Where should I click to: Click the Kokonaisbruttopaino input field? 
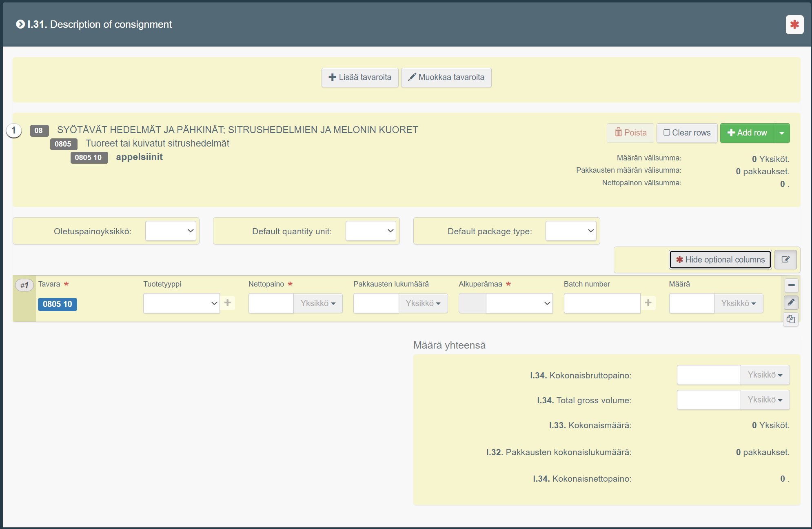coord(708,375)
